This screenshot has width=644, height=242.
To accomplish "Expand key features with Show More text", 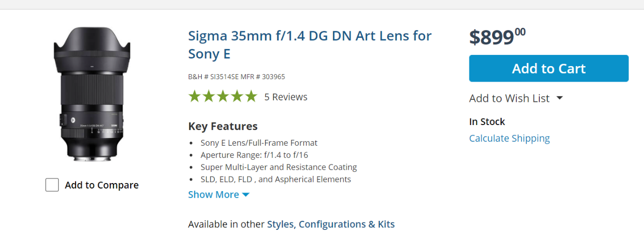I will click(x=213, y=195).
